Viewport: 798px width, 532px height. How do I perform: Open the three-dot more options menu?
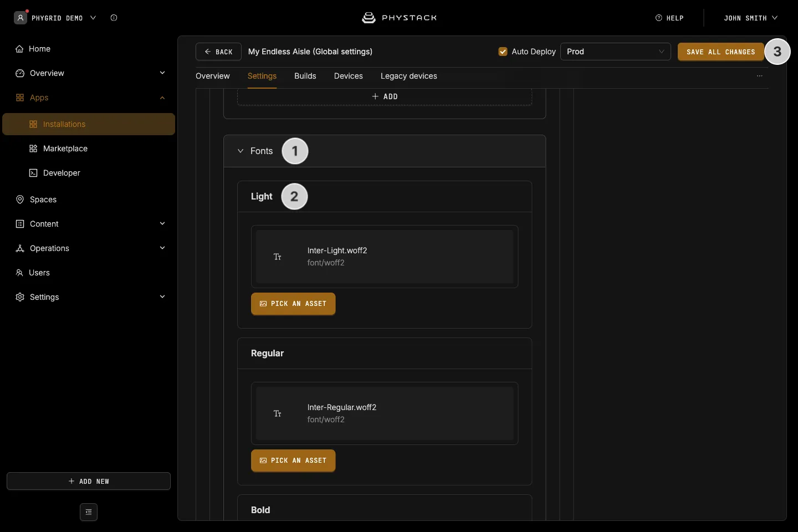tap(760, 76)
